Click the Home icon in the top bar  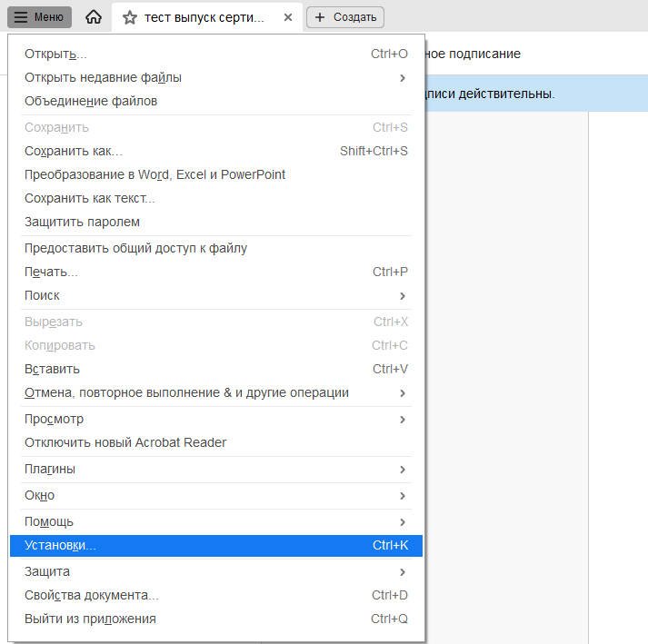(93, 17)
